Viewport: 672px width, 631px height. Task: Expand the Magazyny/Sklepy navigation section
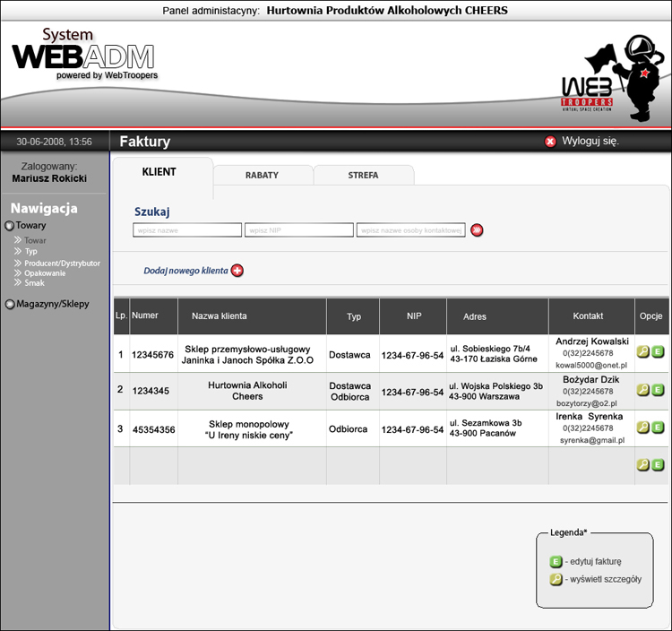[x=10, y=305]
